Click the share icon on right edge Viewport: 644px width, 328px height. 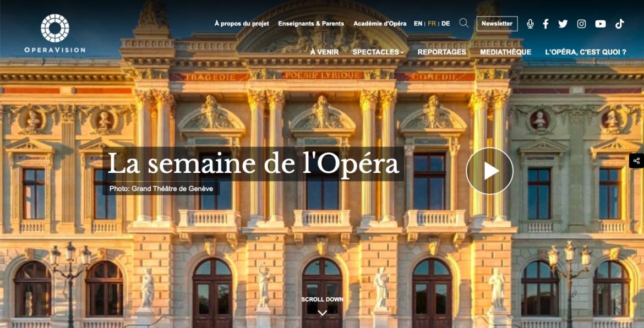[x=636, y=161]
